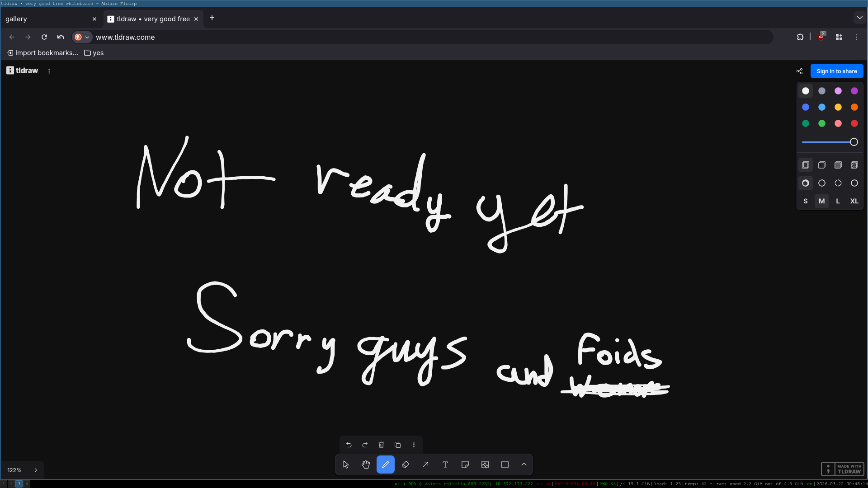
Task: Expand more shape tools chevron
Action: 524,465
